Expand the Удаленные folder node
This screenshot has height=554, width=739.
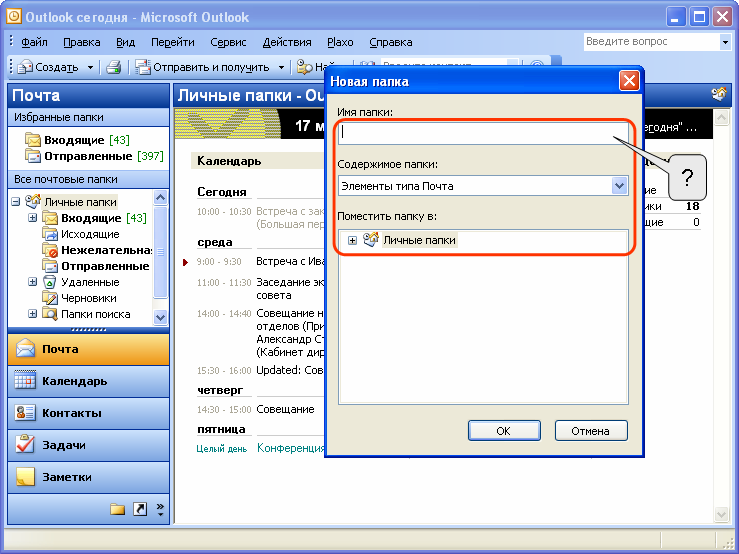[32, 282]
